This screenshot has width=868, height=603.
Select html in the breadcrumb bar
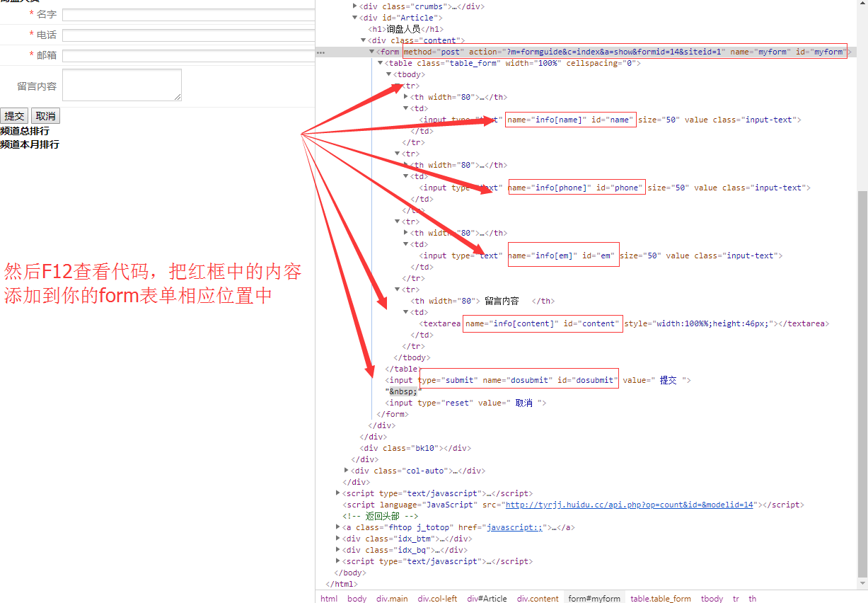tap(329, 599)
